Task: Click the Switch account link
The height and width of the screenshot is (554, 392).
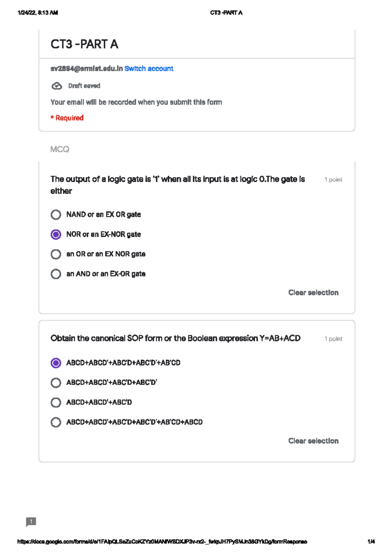Action: 149,69
